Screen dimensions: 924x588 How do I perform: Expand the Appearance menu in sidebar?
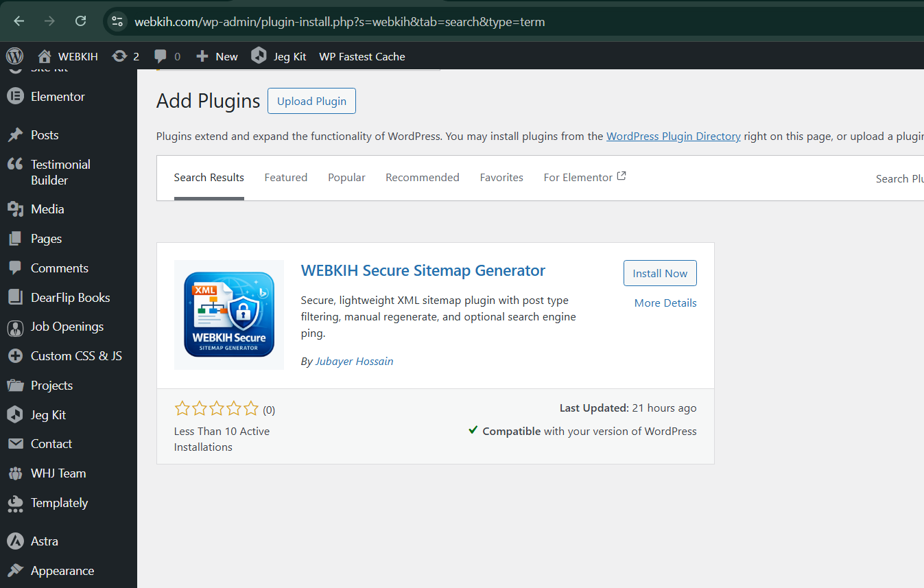[62, 571]
